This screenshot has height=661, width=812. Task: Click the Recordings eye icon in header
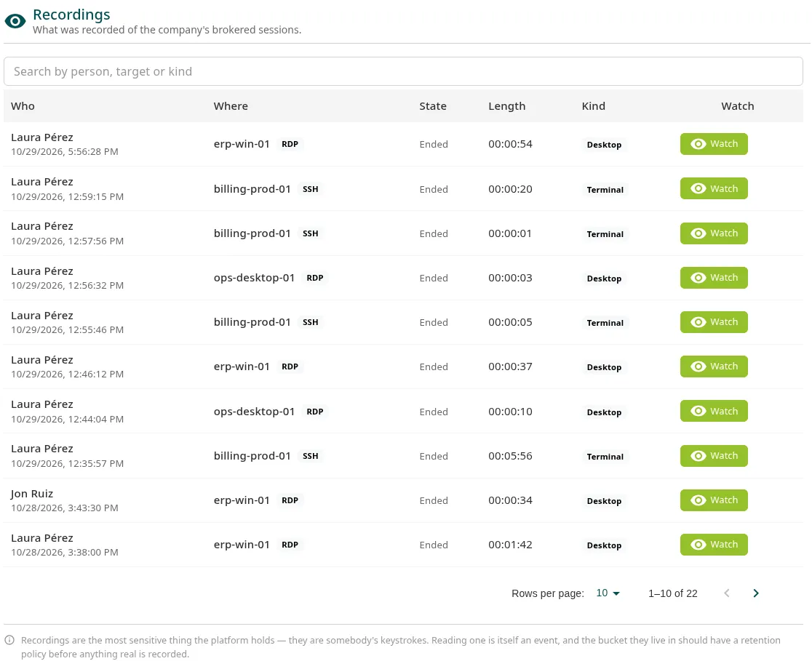tap(15, 21)
